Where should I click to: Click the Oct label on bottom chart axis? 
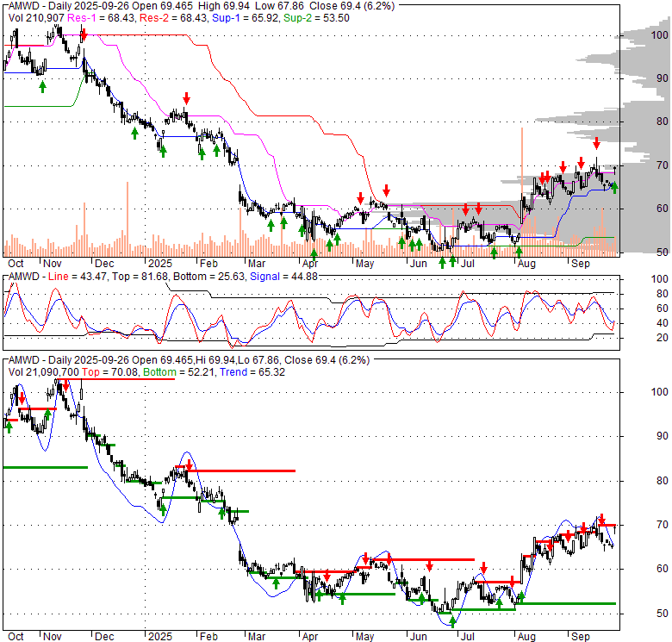click(x=16, y=637)
